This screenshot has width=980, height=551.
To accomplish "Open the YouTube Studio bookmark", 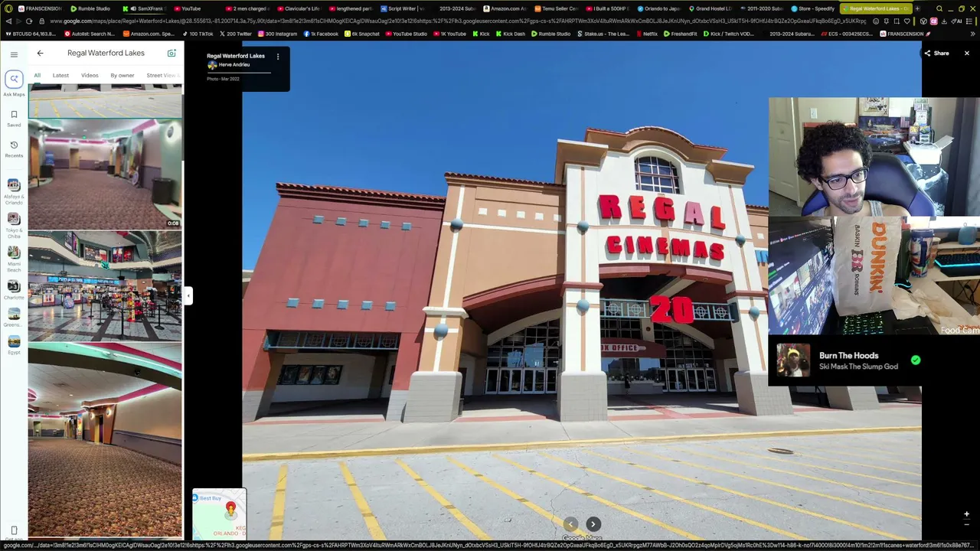I will tap(406, 34).
